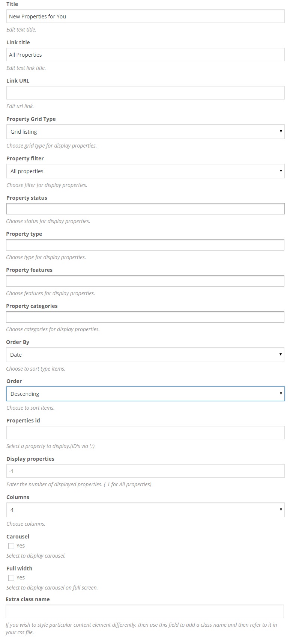Click the Grid listing dropdown arrow
The width and height of the screenshot is (290, 644).
click(x=281, y=131)
